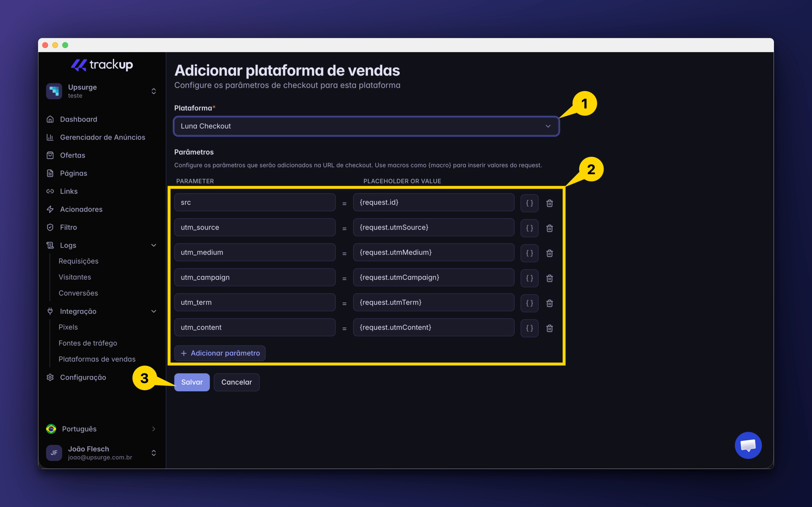Click the utm_medium parameter field

click(255, 252)
